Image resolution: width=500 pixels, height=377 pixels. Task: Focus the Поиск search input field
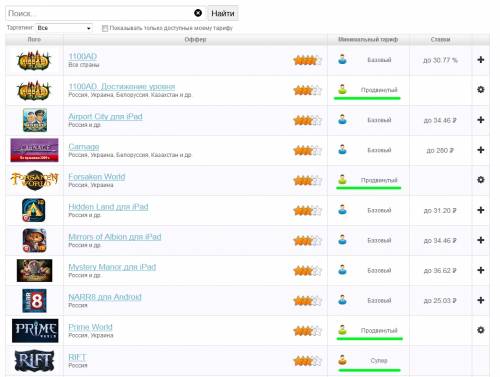100,13
